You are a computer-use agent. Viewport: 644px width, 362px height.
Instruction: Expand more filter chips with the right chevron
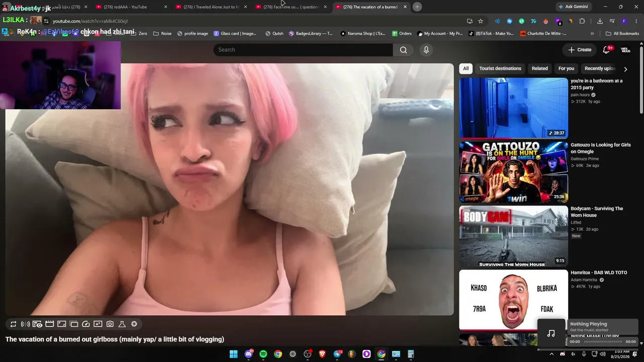(625, 69)
